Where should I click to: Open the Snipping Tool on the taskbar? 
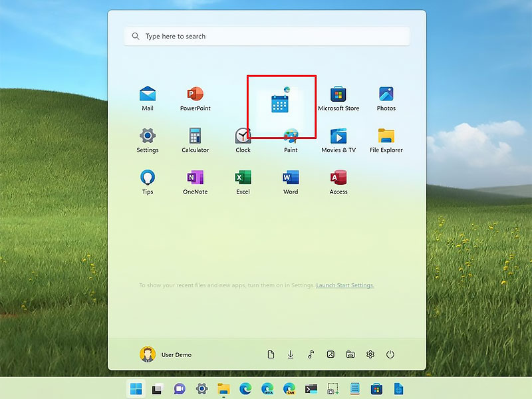click(333, 389)
